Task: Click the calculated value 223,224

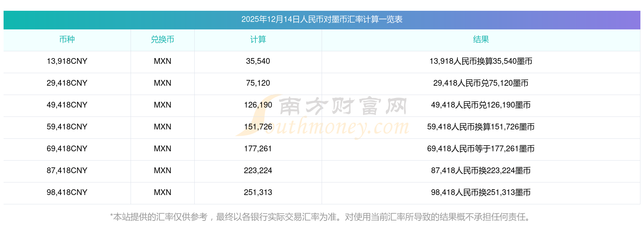Action: coord(258,171)
